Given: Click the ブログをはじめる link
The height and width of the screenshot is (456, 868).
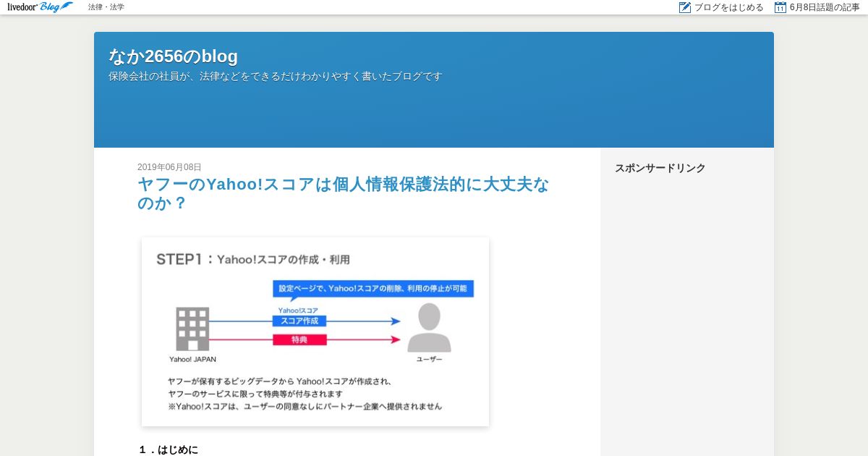Looking at the screenshot, I should click(x=729, y=7).
